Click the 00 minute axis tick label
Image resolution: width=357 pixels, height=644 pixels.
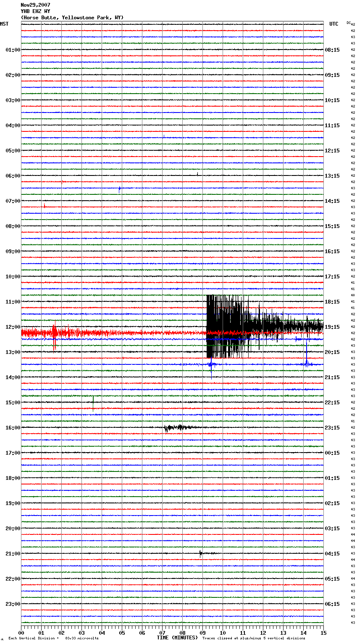pos(21,633)
